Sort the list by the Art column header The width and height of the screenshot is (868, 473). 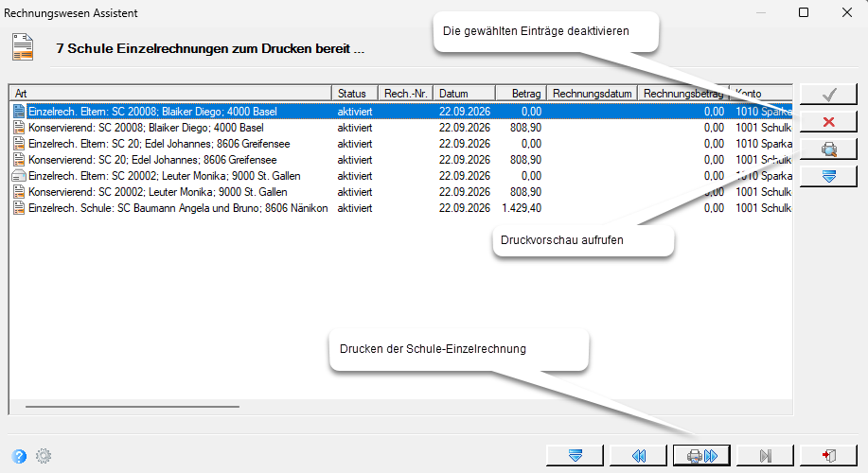tap(170, 94)
